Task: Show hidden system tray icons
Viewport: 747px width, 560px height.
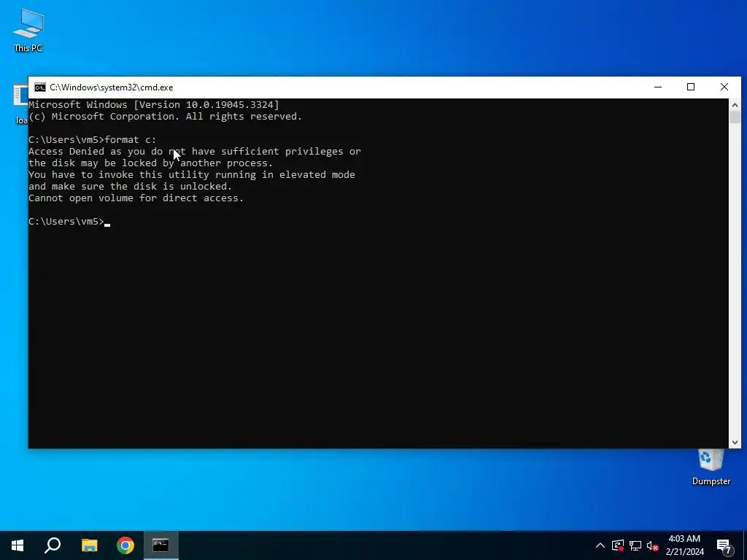Action: (x=600, y=545)
